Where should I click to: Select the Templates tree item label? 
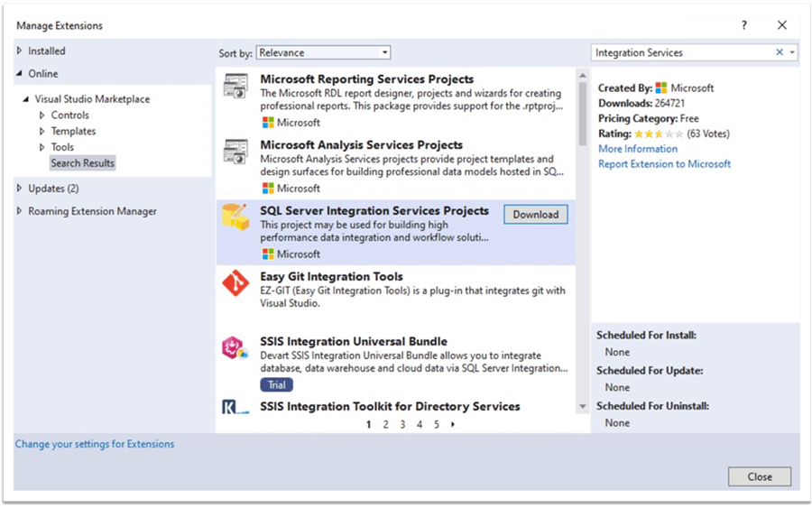click(x=73, y=131)
